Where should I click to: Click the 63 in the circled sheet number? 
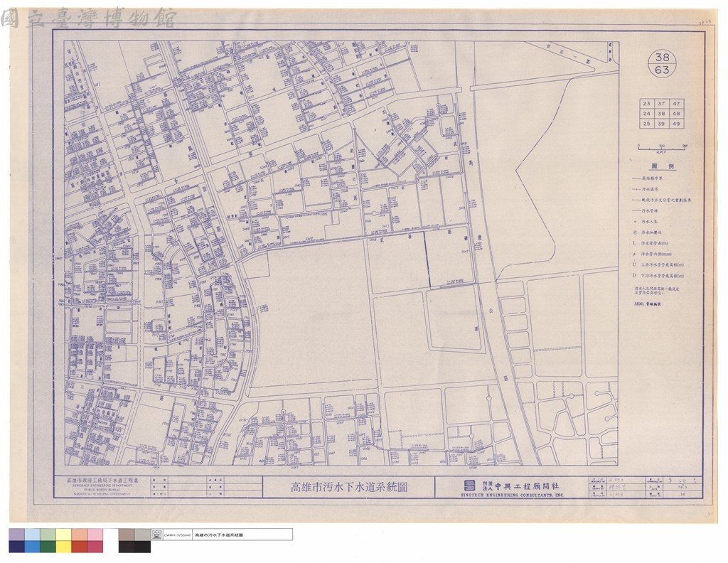[x=662, y=70]
